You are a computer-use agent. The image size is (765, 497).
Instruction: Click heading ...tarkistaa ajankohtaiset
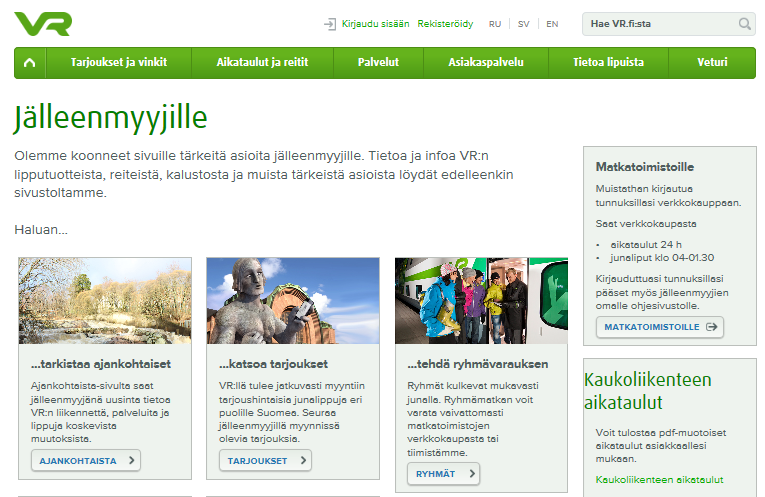(101, 364)
